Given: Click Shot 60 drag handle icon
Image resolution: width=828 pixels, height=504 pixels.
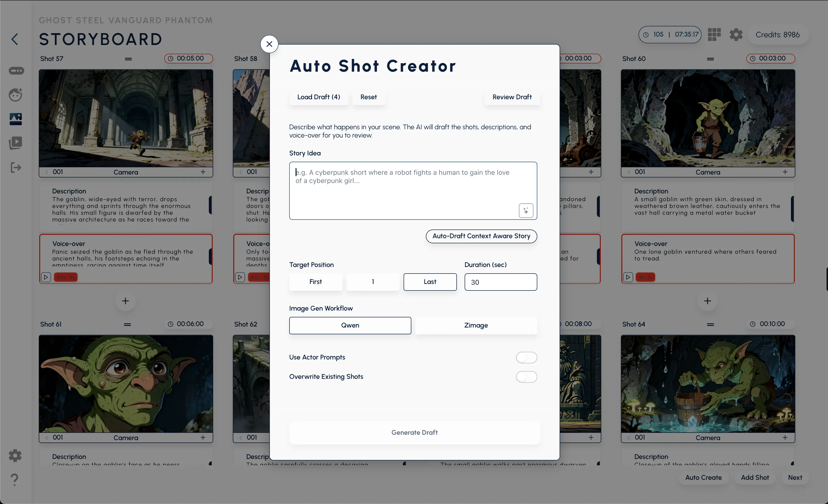Looking at the screenshot, I should pos(710,59).
